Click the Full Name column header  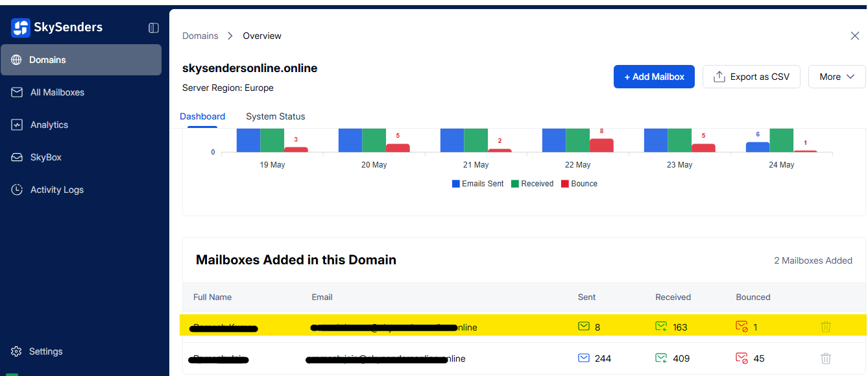click(x=213, y=297)
